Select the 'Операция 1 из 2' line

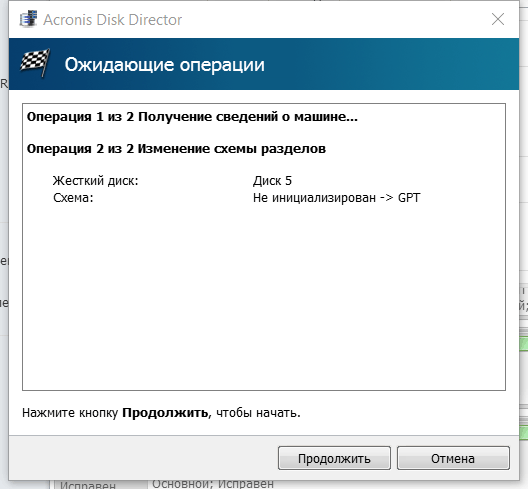[x=192, y=117]
